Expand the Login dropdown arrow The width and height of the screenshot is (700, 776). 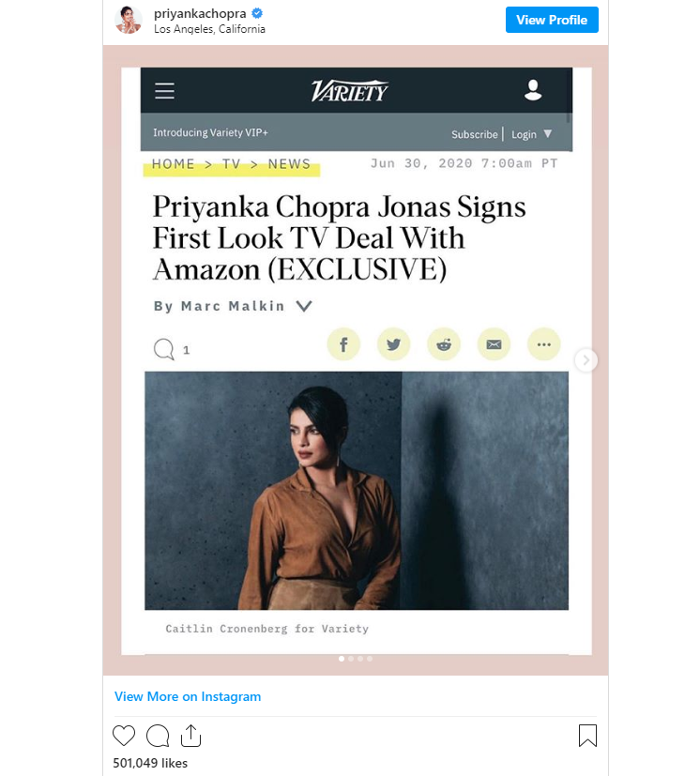548,133
